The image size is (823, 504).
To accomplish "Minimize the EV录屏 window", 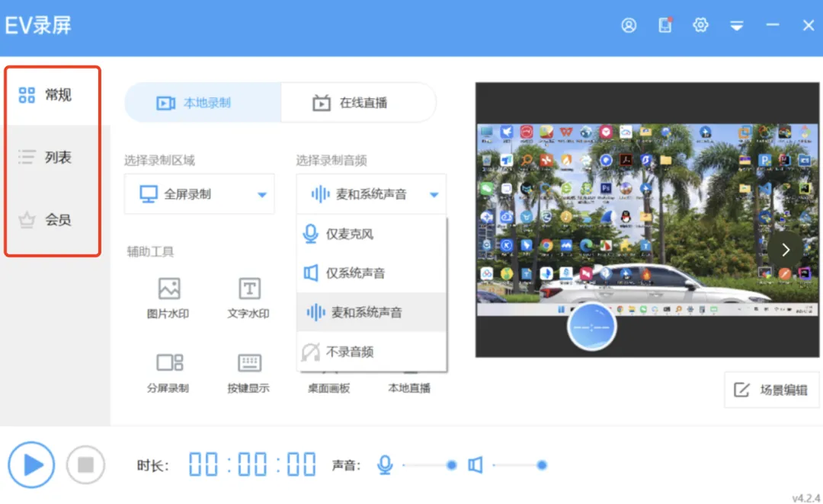I will (772, 24).
